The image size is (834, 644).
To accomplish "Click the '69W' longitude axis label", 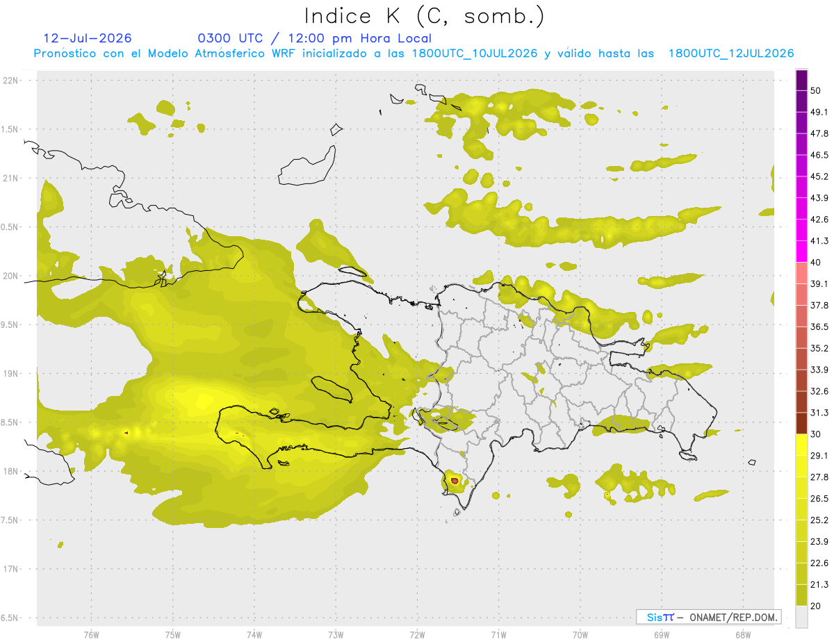I will pyautogui.click(x=662, y=635).
